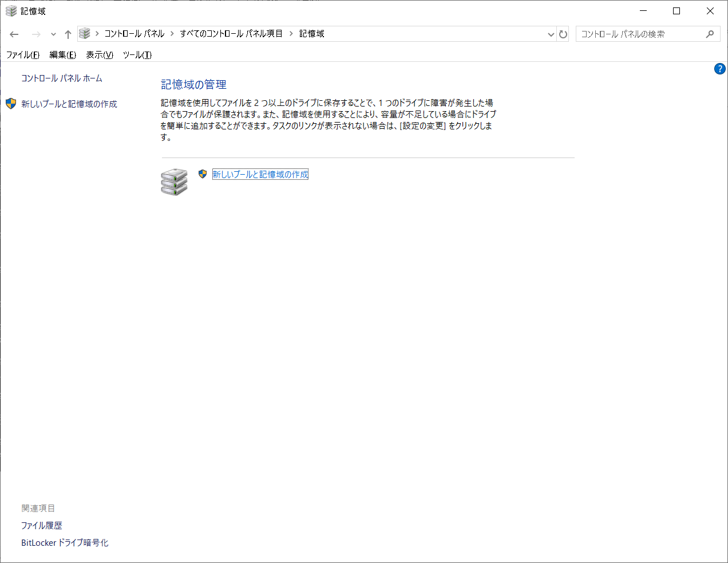Open BitLocker ドライブ暗号化 link
The width and height of the screenshot is (728, 563).
65,543
